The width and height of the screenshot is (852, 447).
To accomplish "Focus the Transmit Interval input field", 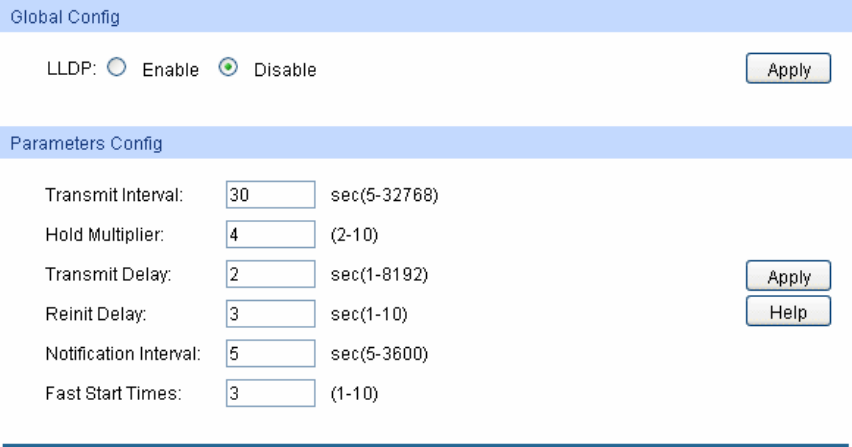I will [271, 194].
